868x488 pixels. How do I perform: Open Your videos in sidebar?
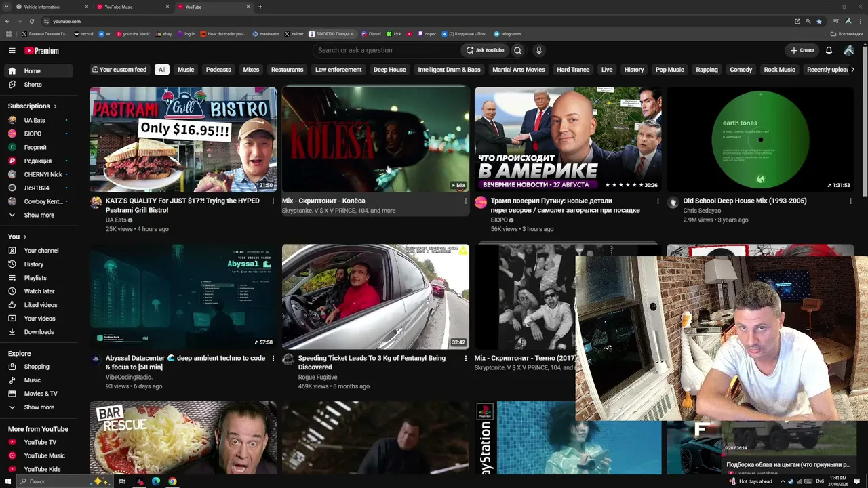click(37, 319)
